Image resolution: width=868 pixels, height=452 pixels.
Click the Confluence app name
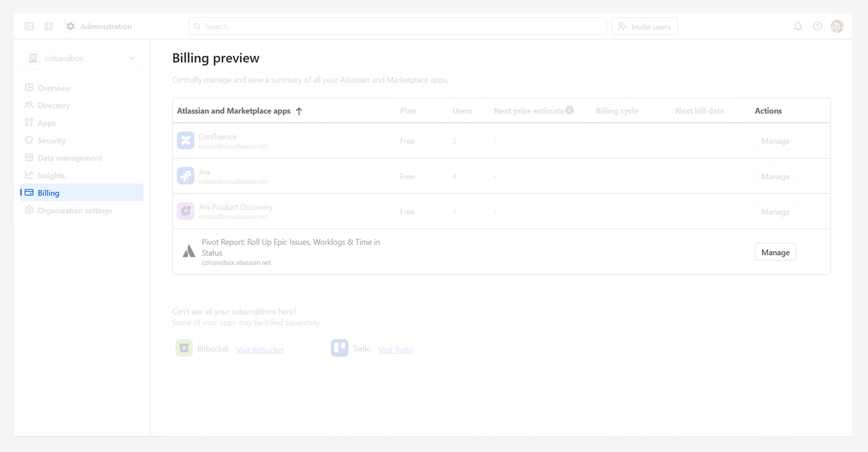218,137
